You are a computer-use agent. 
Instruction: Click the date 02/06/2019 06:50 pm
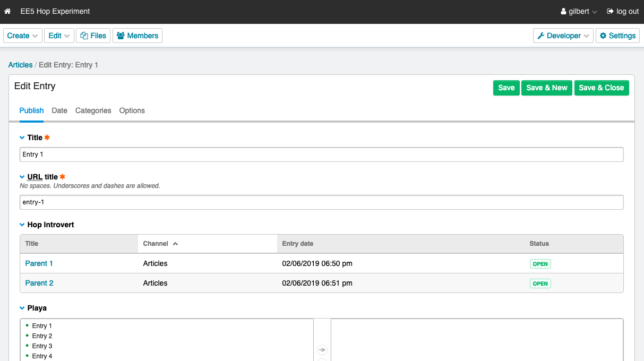click(317, 263)
